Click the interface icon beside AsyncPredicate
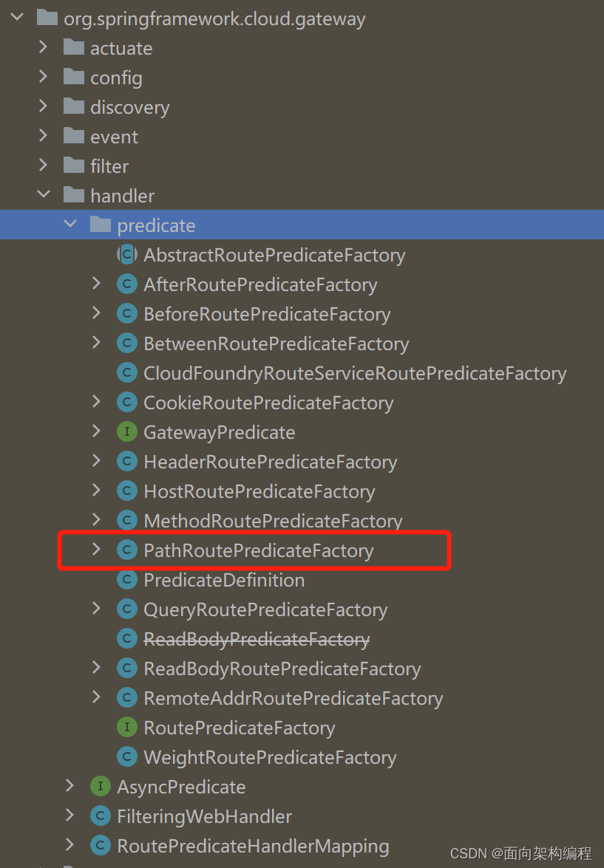 (101, 786)
